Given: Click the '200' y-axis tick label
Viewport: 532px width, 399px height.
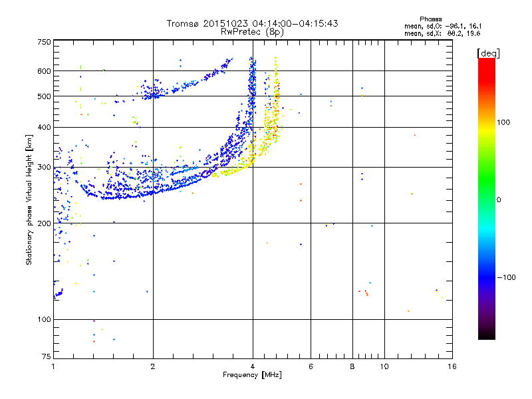Looking at the screenshot, I should tap(44, 223).
